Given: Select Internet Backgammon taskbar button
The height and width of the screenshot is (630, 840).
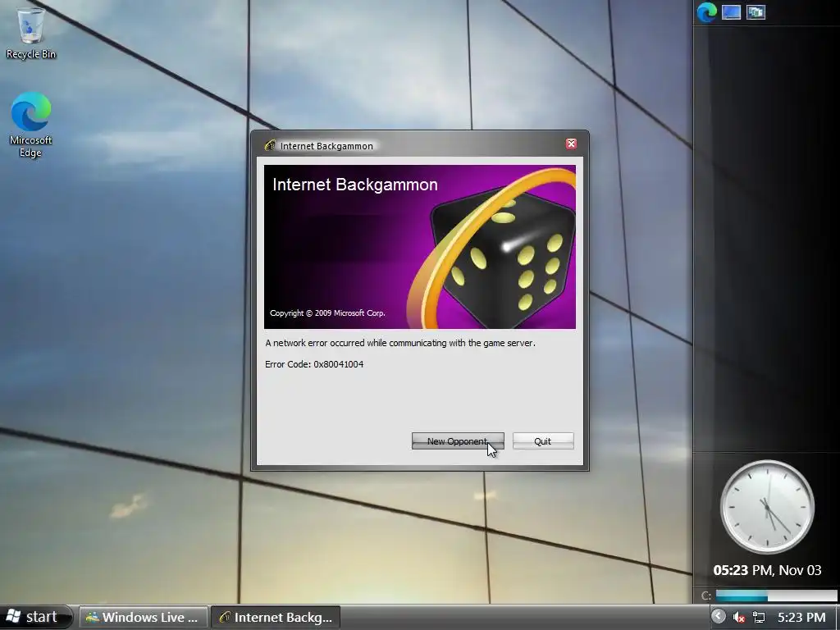Looking at the screenshot, I should [x=276, y=617].
